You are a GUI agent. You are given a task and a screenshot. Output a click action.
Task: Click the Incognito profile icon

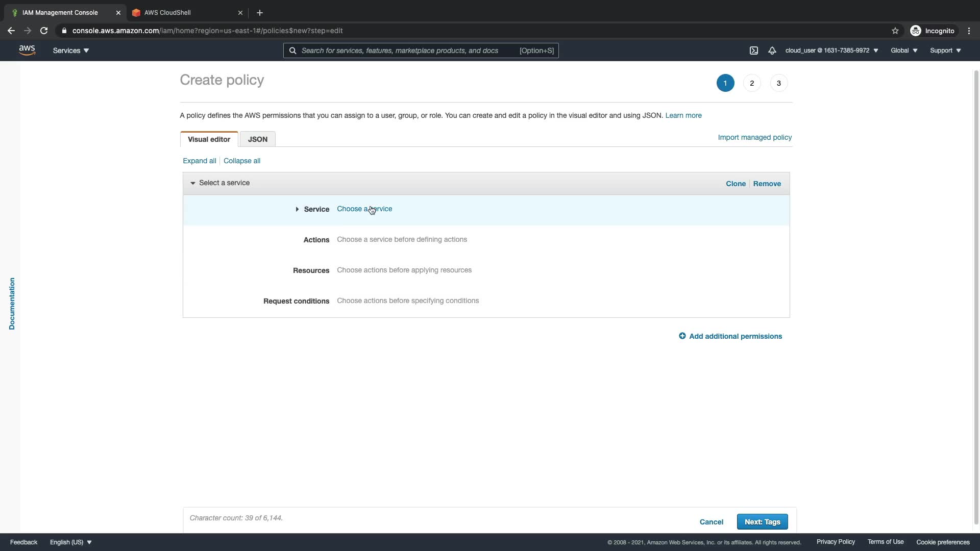point(916,31)
